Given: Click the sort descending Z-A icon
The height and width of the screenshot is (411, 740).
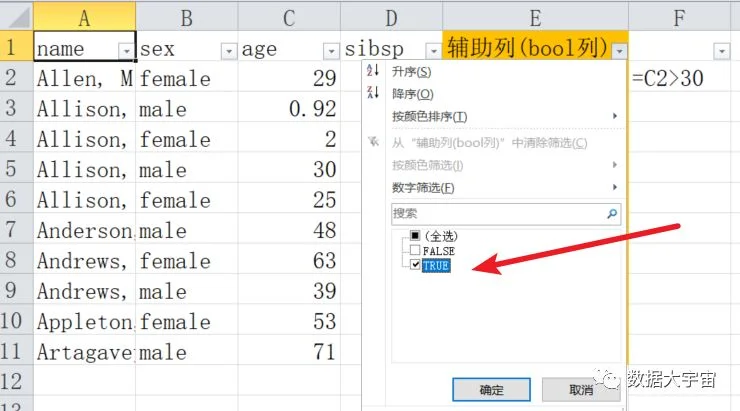Looking at the screenshot, I should point(373,93).
